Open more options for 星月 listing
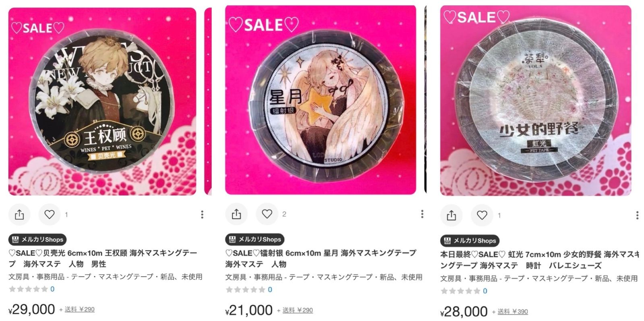This screenshot has width=644, height=321. coord(422,214)
